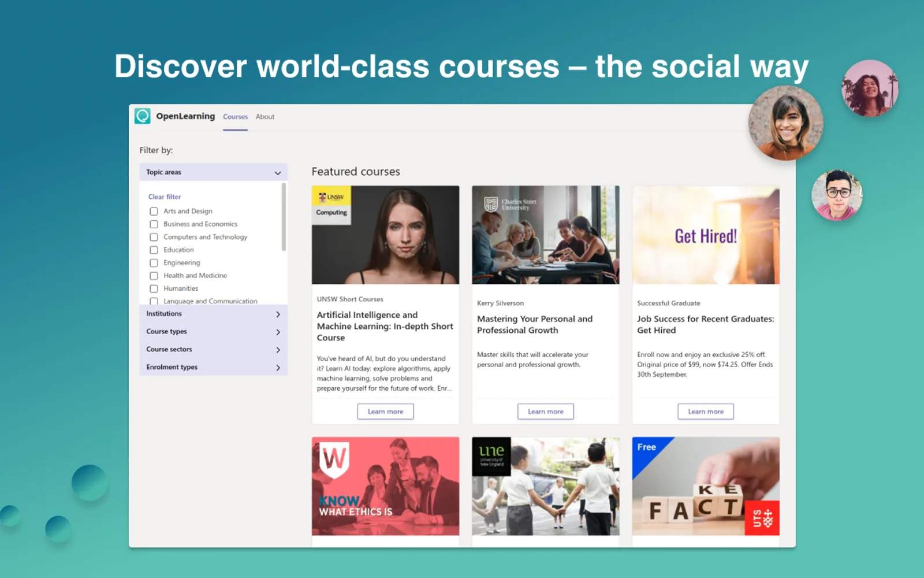
Task: Expand the Enrolment types filter
Action: [x=213, y=367]
